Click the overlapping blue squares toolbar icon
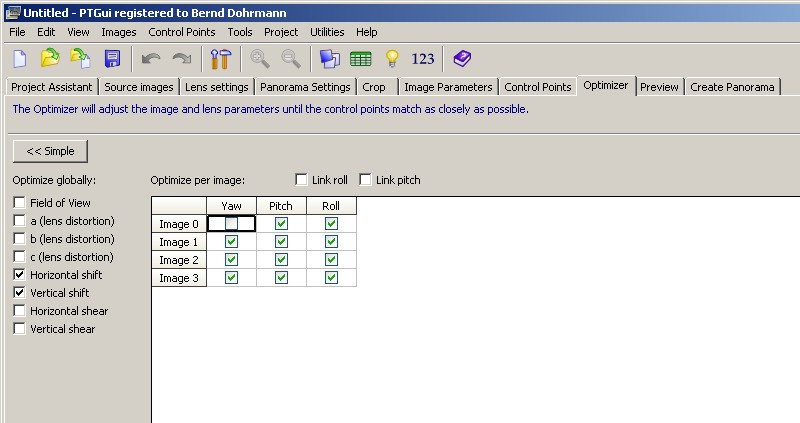The width and height of the screenshot is (800, 423). click(x=329, y=59)
